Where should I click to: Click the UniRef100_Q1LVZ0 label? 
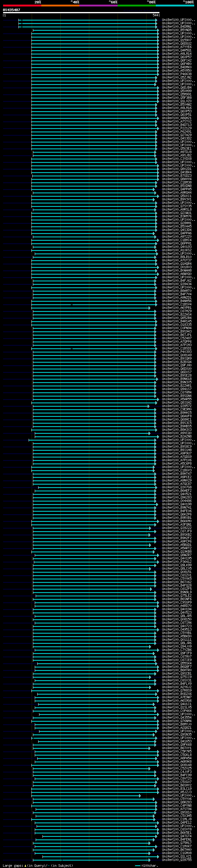(x=176, y=101)
